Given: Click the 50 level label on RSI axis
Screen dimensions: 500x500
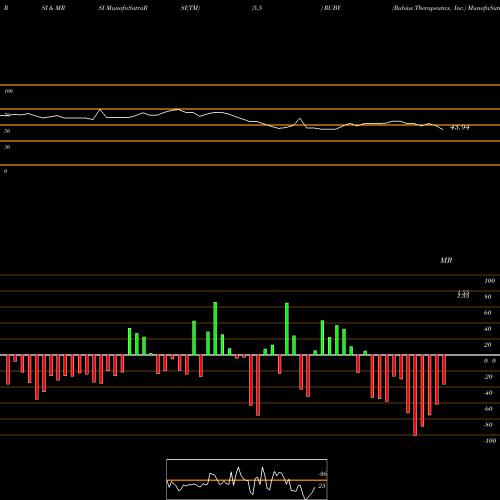Looking at the screenshot, I should coord(7,131).
